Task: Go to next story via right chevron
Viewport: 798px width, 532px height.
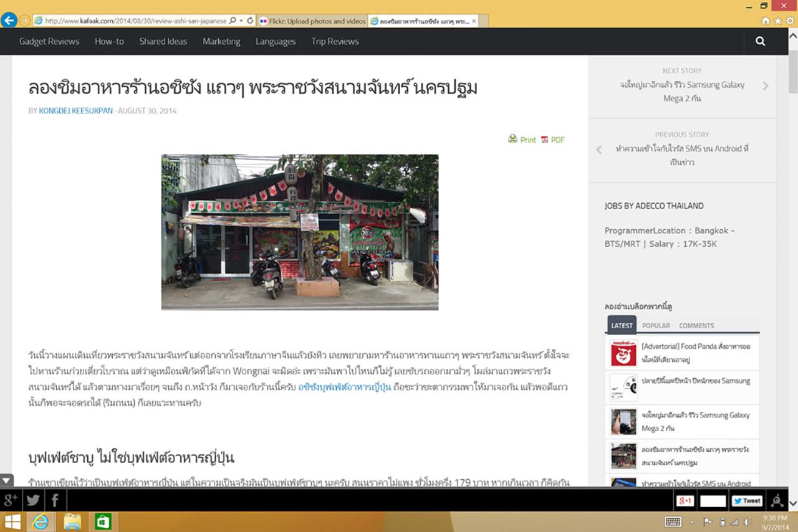Action: click(x=766, y=85)
